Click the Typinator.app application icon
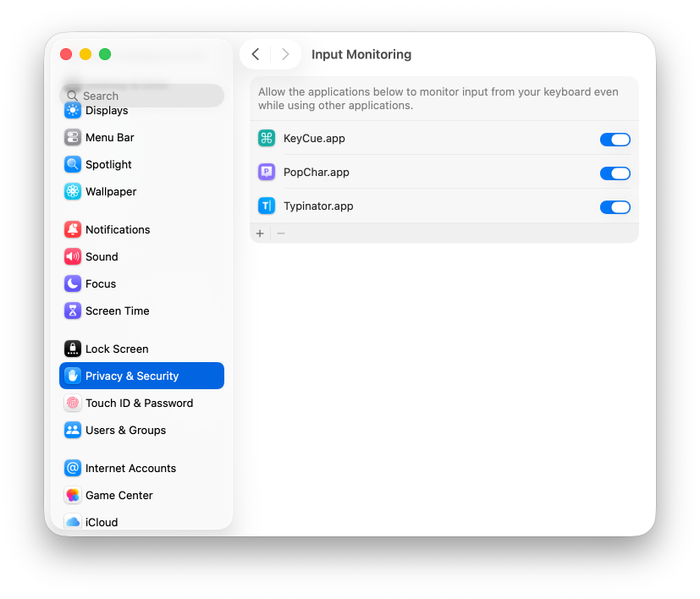Image resolution: width=700 pixels, height=599 pixels. tap(266, 206)
